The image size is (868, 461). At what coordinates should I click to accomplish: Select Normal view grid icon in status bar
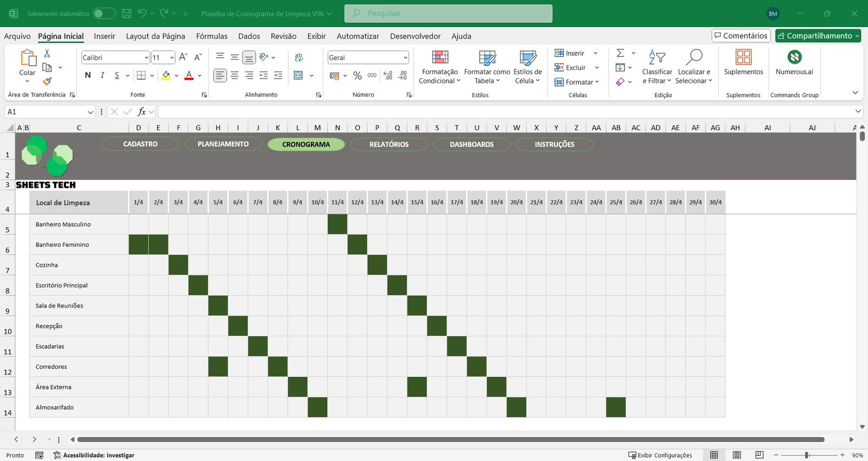(x=714, y=455)
